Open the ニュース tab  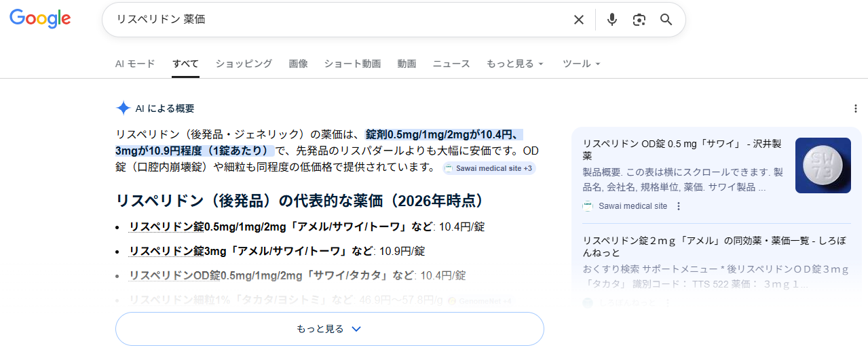coord(451,64)
